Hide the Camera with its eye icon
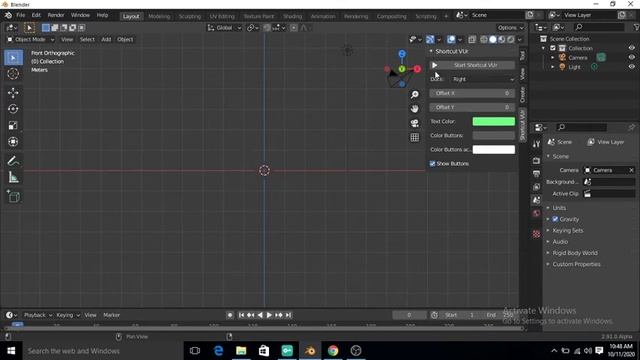The height and width of the screenshot is (360, 640). 631,58
